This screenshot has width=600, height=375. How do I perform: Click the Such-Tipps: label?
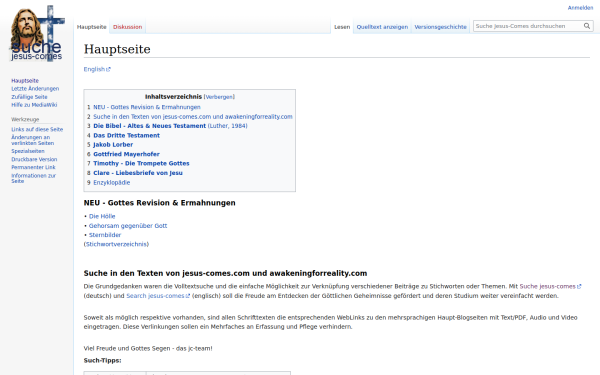[103, 360]
